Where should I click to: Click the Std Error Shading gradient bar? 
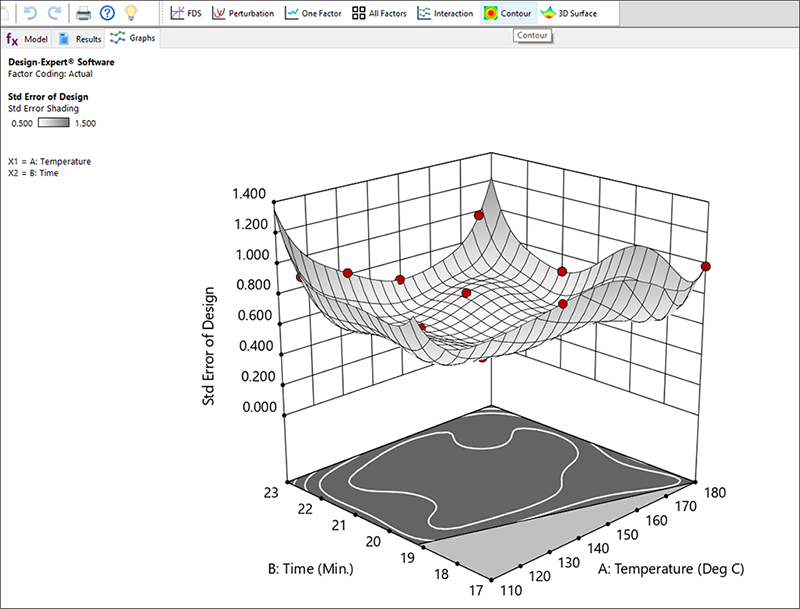(53, 122)
